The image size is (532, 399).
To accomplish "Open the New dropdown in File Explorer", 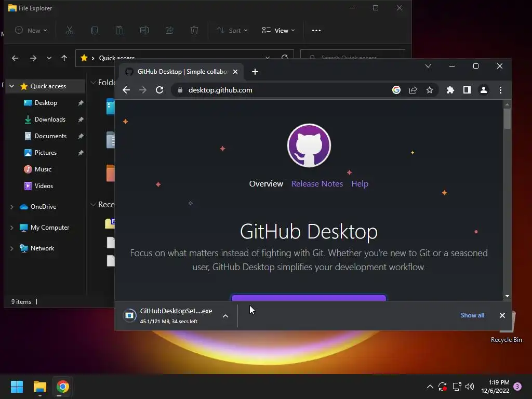I will point(31,31).
